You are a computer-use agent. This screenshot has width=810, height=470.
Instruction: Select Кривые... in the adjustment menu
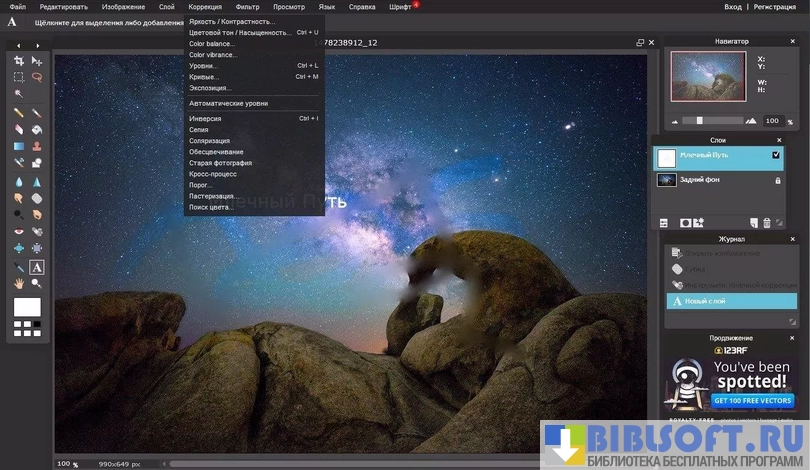[x=204, y=77]
